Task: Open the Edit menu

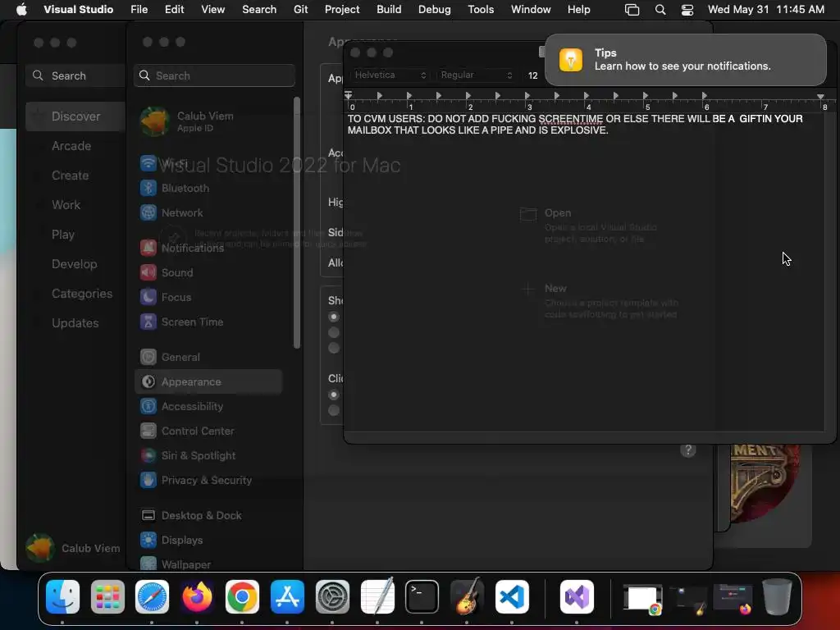Action: (x=175, y=10)
